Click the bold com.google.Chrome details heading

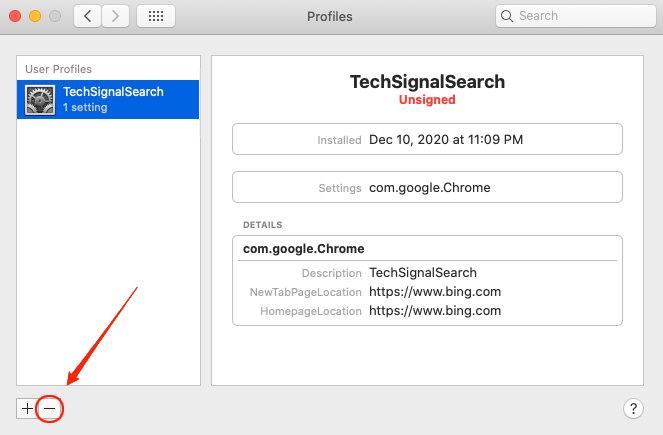tap(304, 248)
